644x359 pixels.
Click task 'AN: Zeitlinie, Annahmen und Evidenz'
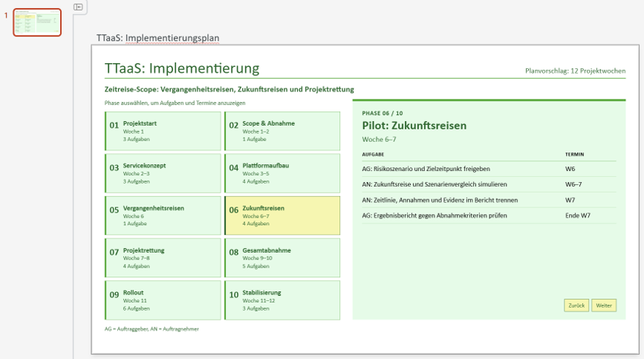click(x=440, y=200)
